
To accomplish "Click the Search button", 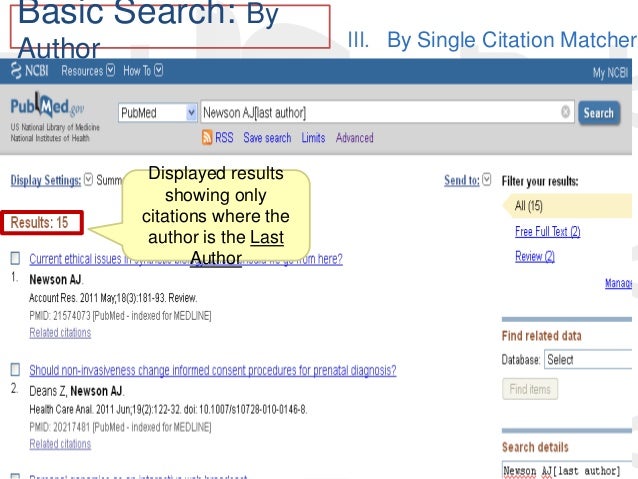I will 599,113.
